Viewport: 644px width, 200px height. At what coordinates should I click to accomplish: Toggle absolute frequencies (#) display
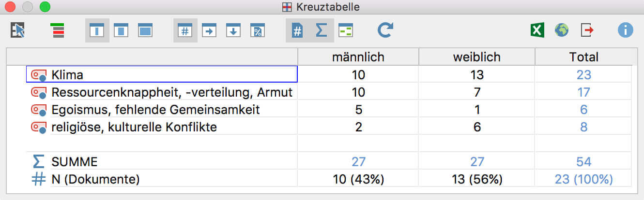click(185, 30)
